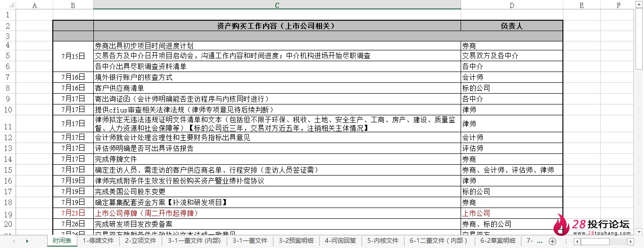Viewport: 644px width, 248px height.
Task: Select cell 券商、会计师、评估师、律师
Action: 512,169
